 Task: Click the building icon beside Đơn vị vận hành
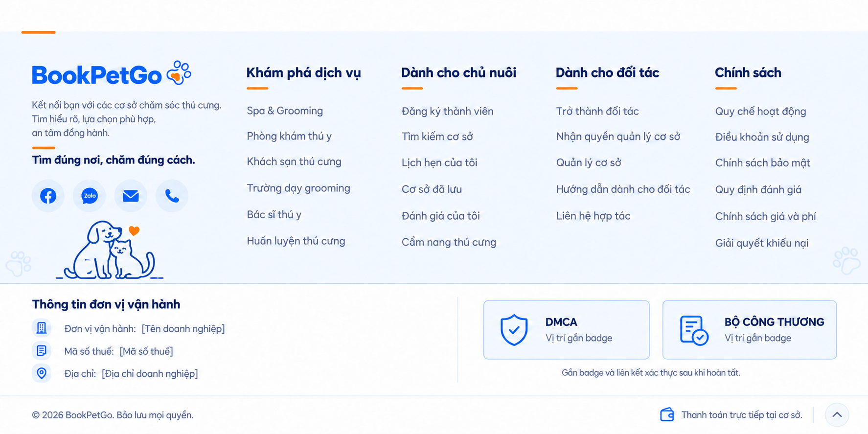coord(42,328)
